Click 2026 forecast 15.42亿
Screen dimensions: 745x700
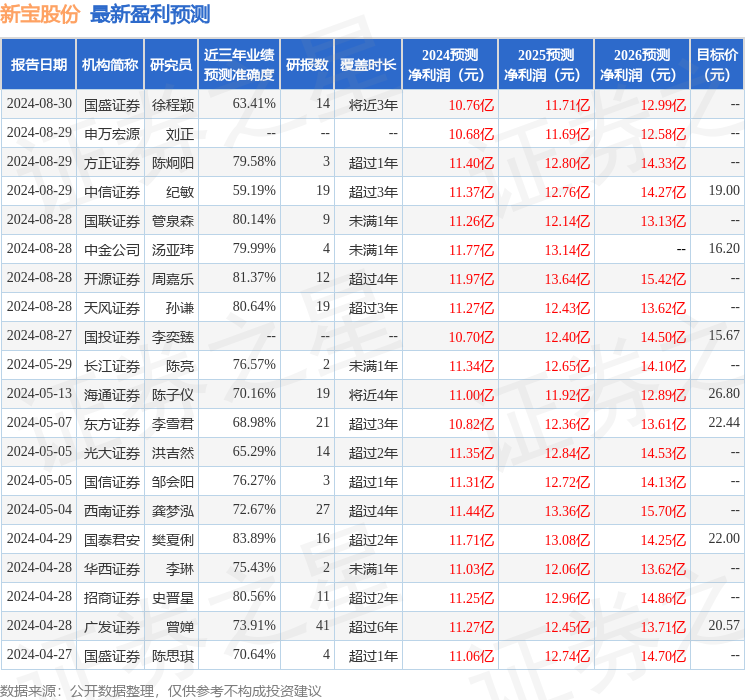(x=663, y=279)
